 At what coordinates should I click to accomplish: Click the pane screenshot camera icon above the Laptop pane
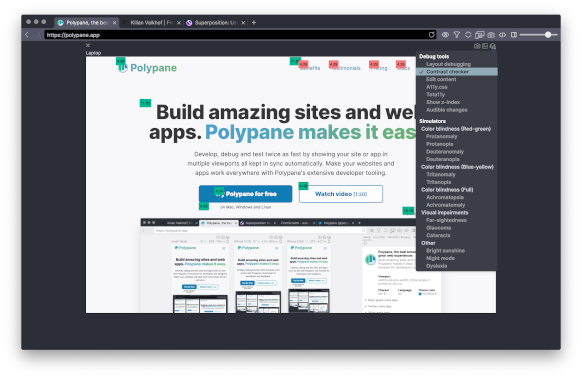(x=477, y=46)
